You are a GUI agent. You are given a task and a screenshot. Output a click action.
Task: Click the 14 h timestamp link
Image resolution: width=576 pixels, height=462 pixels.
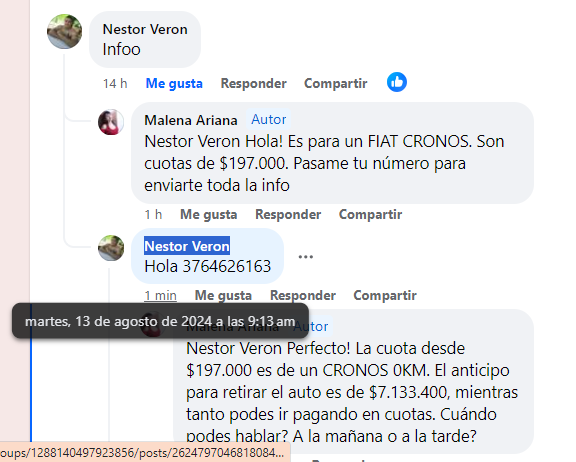[115, 84]
